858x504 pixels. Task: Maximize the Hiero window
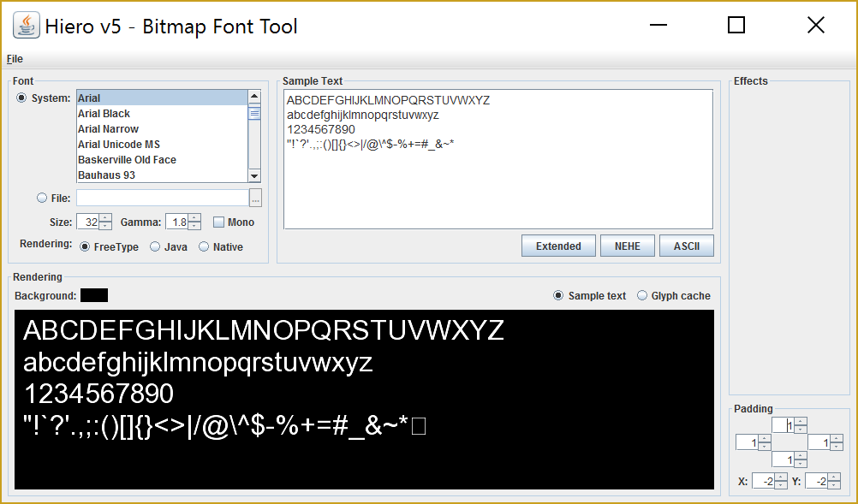click(x=736, y=25)
